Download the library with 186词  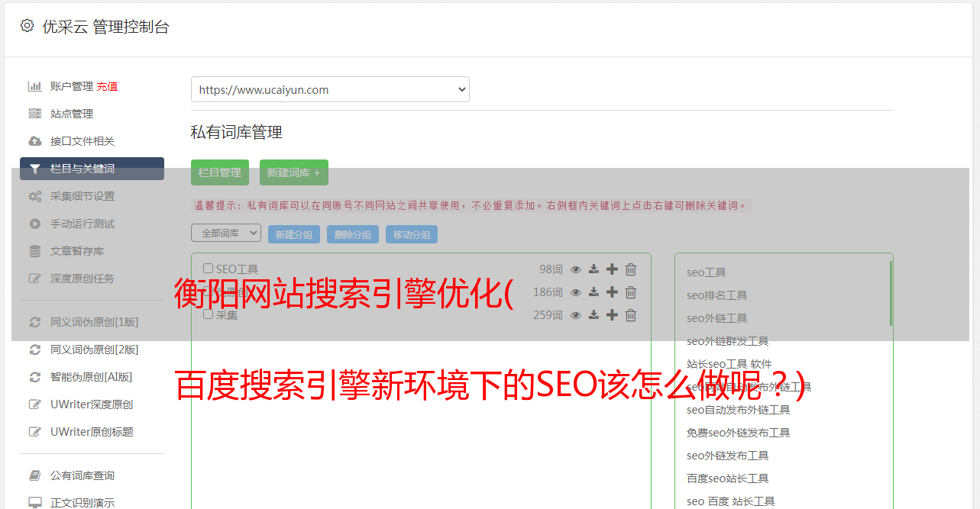pos(593,292)
